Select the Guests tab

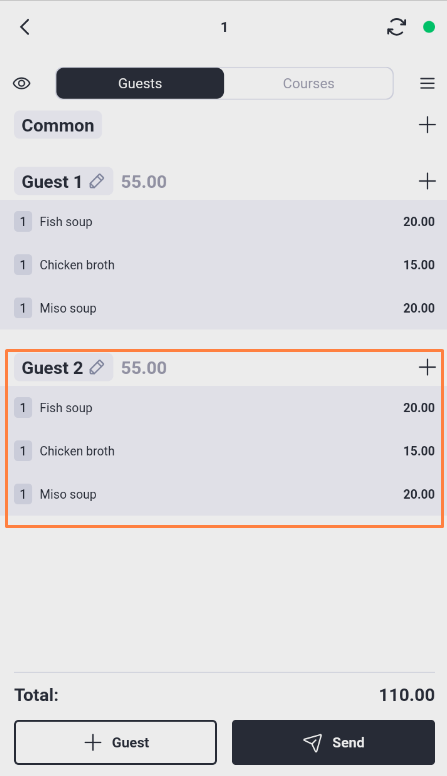(140, 83)
